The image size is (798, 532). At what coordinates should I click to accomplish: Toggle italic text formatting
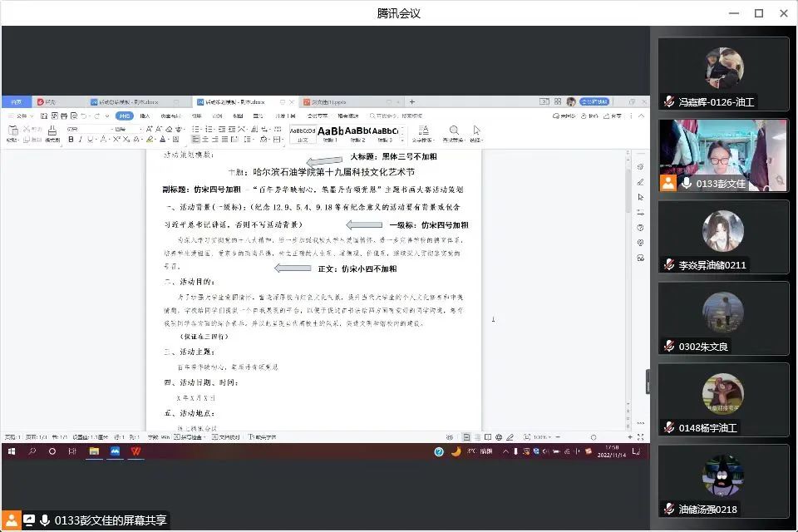tap(81, 140)
